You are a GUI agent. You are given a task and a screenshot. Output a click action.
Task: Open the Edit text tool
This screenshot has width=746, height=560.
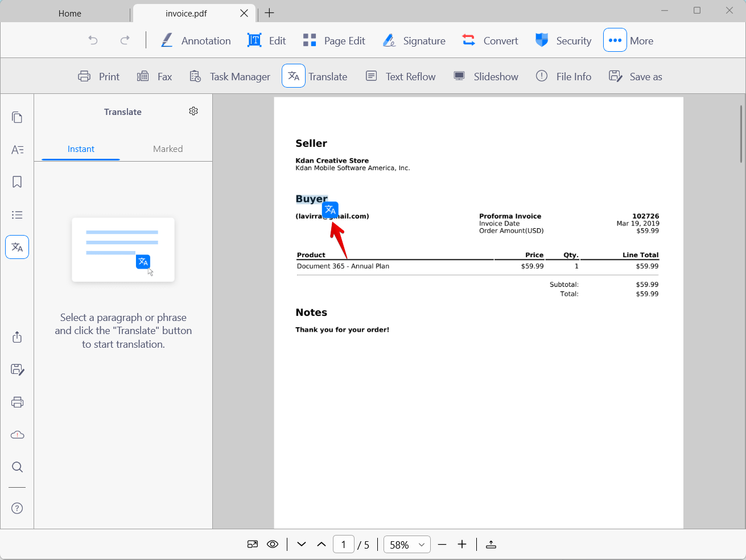tap(267, 40)
